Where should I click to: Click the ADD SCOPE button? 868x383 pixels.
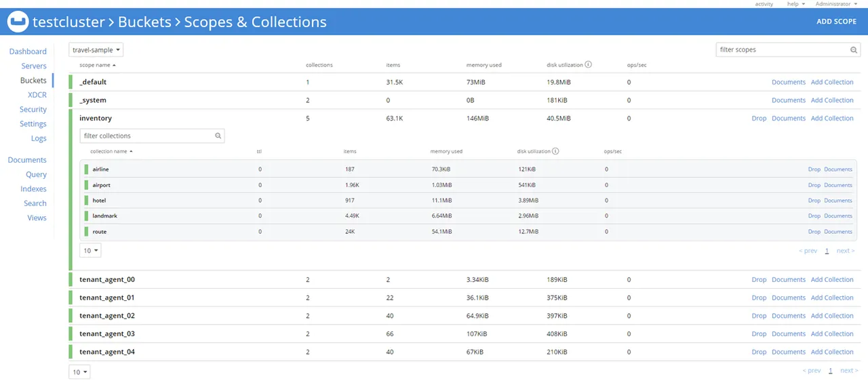click(x=836, y=22)
